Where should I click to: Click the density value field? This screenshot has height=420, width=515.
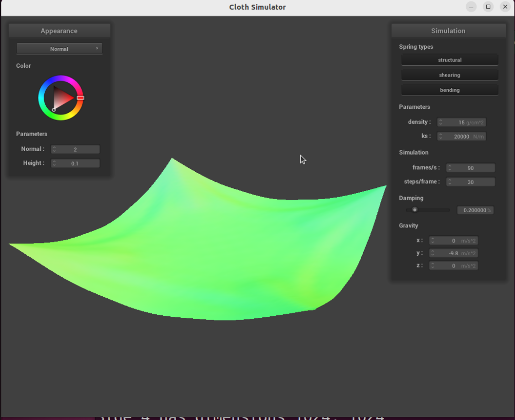[x=462, y=123]
